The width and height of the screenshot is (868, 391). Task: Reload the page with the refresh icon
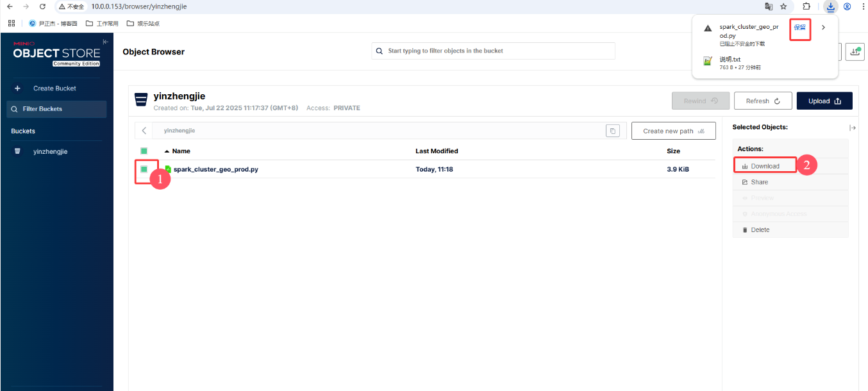tap(42, 6)
